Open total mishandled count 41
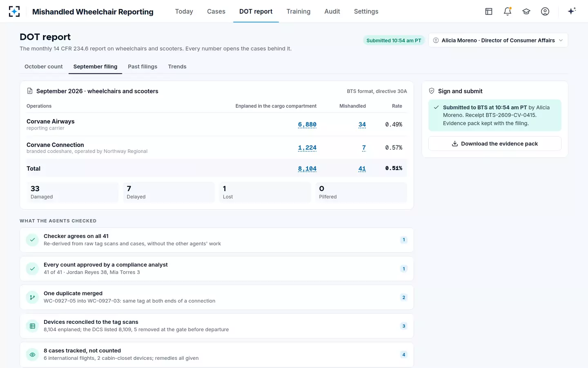Screen dimensions: 588x368 coord(362,168)
